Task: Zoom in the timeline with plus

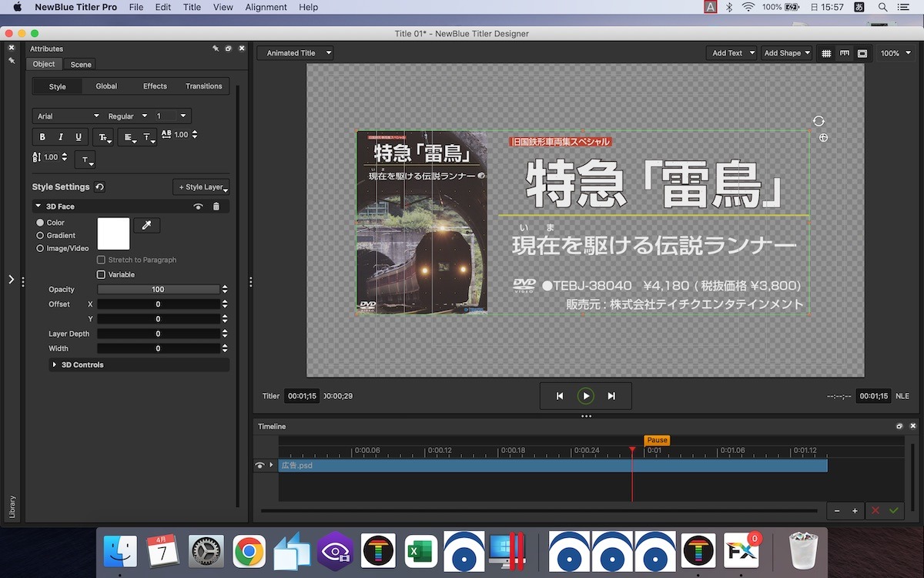Action: click(855, 511)
